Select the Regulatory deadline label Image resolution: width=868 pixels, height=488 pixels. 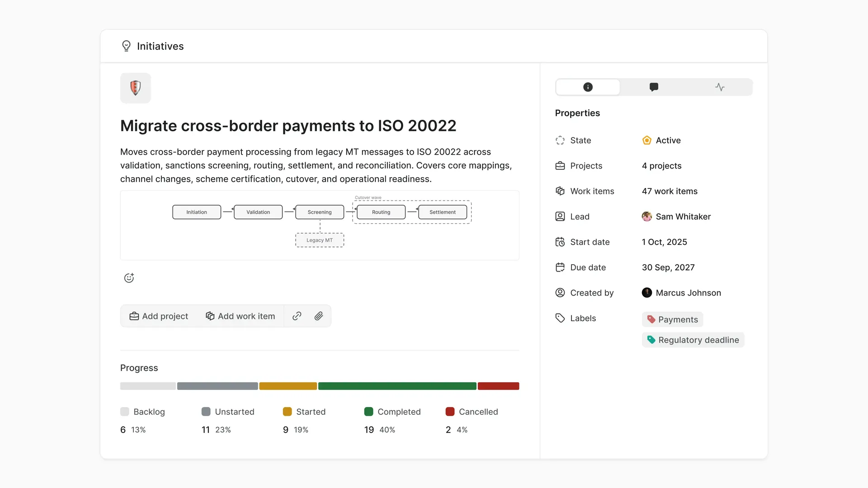coord(693,340)
